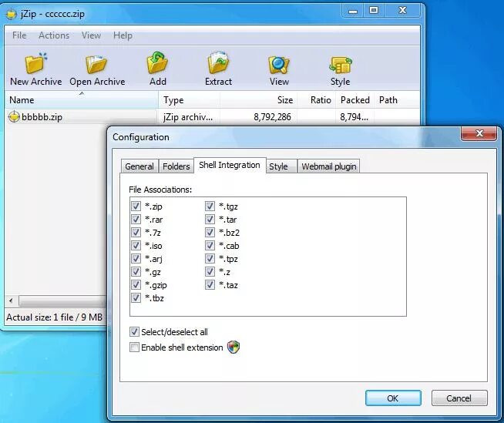Screen dimensions: 504x423
Task: Click the Path column header
Action: [x=398, y=100]
